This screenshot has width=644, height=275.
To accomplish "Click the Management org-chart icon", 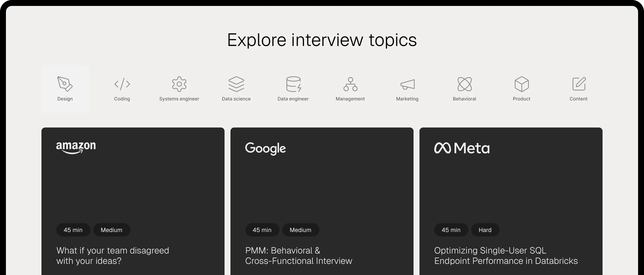I will 350,84.
